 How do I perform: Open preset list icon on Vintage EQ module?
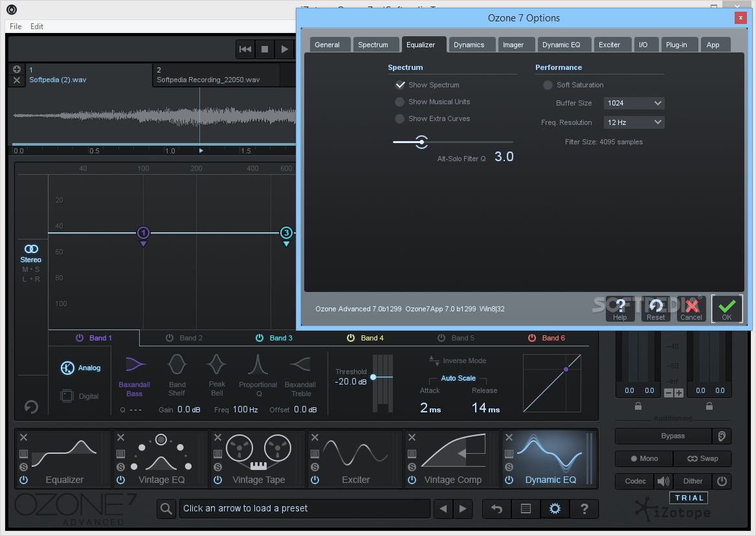click(x=120, y=454)
